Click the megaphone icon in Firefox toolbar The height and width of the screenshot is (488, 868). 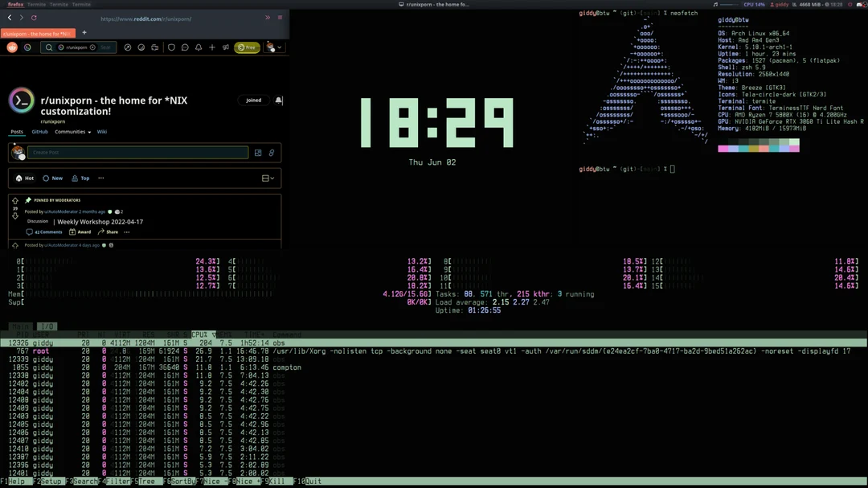(x=226, y=47)
